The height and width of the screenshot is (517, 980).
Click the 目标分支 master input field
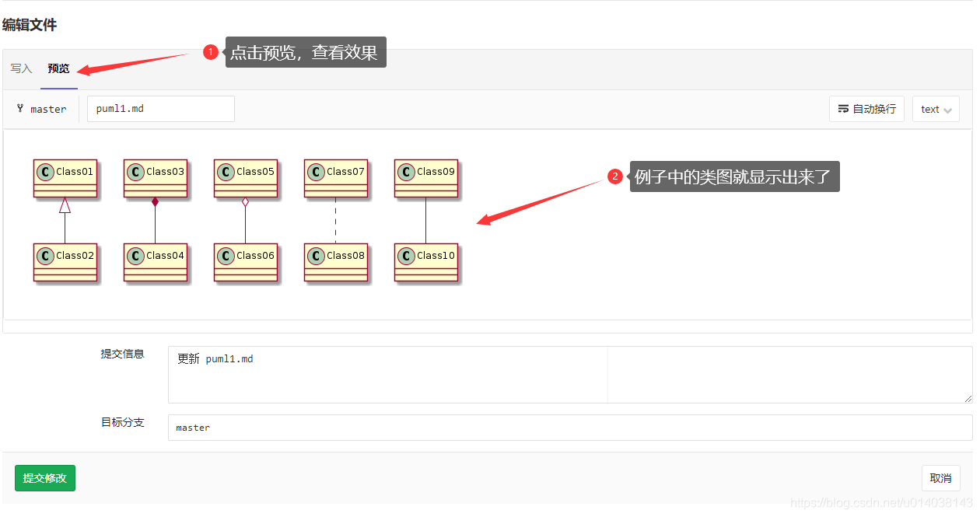point(570,428)
